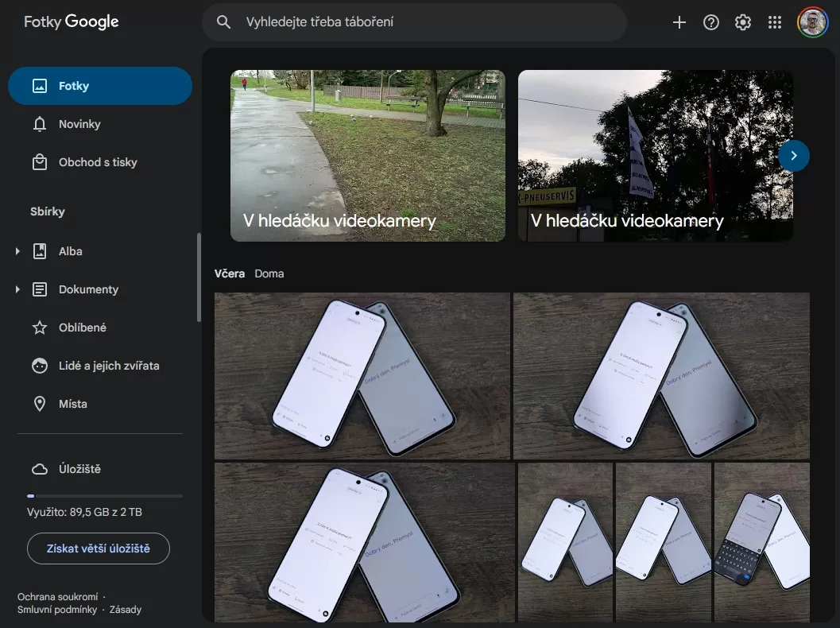This screenshot has height=628, width=840.
Task: Select the Fotky sidebar item
Action: click(x=100, y=86)
